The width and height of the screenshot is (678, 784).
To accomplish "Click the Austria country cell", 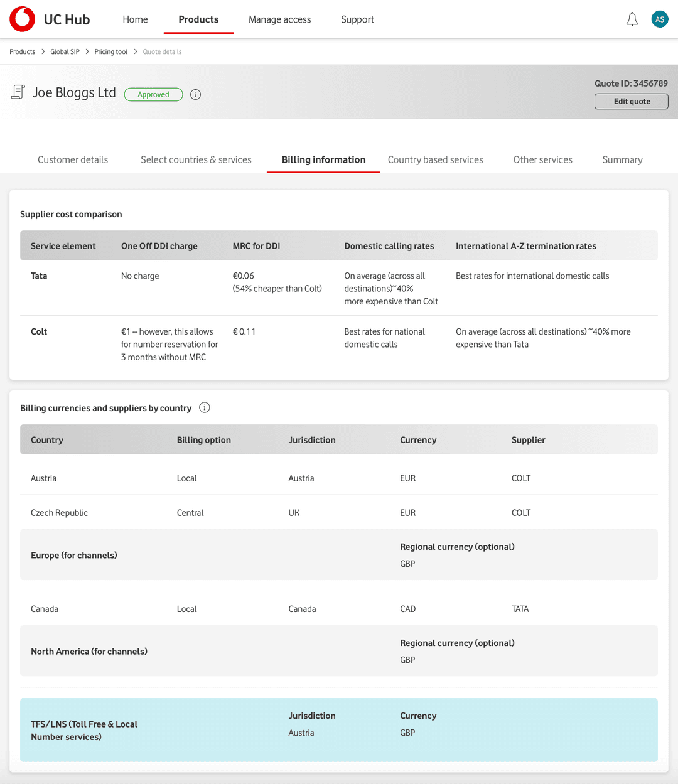I will point(43,478).
